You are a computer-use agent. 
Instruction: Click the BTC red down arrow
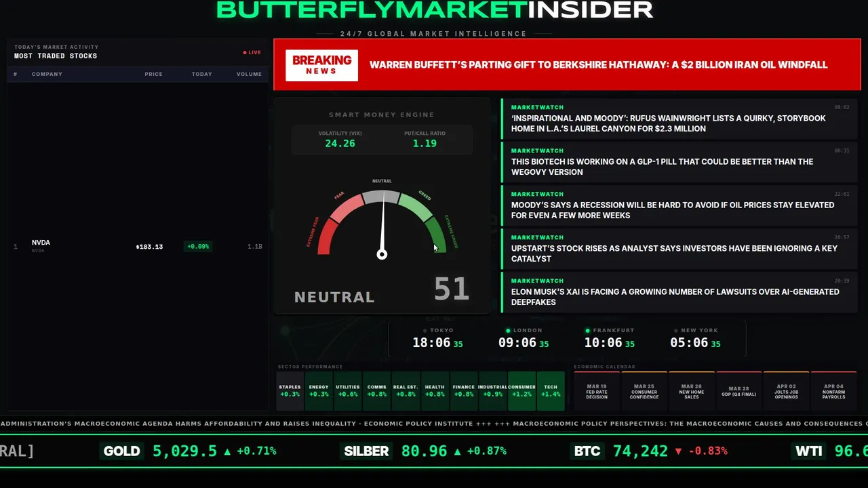tap(678, 451)
